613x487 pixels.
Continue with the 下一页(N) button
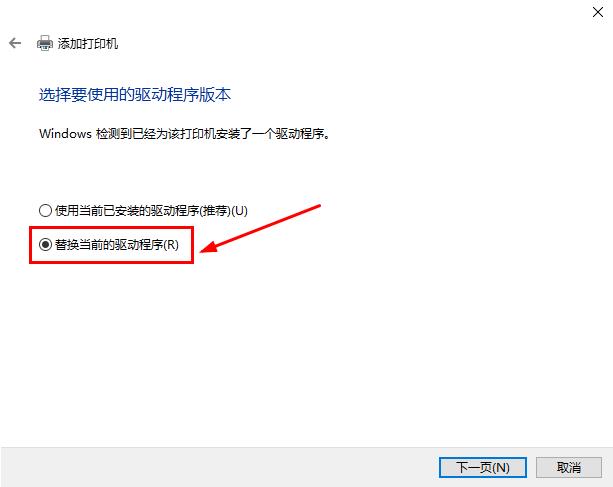point(482,467)
